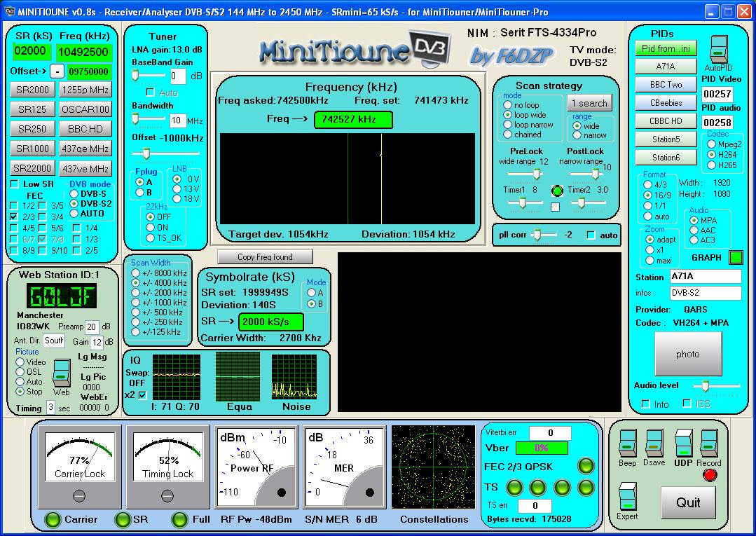The width and height of the screenshot is (756, 536).
Task: Click the Power RF dBm meter
Action: tap(256, 467)
